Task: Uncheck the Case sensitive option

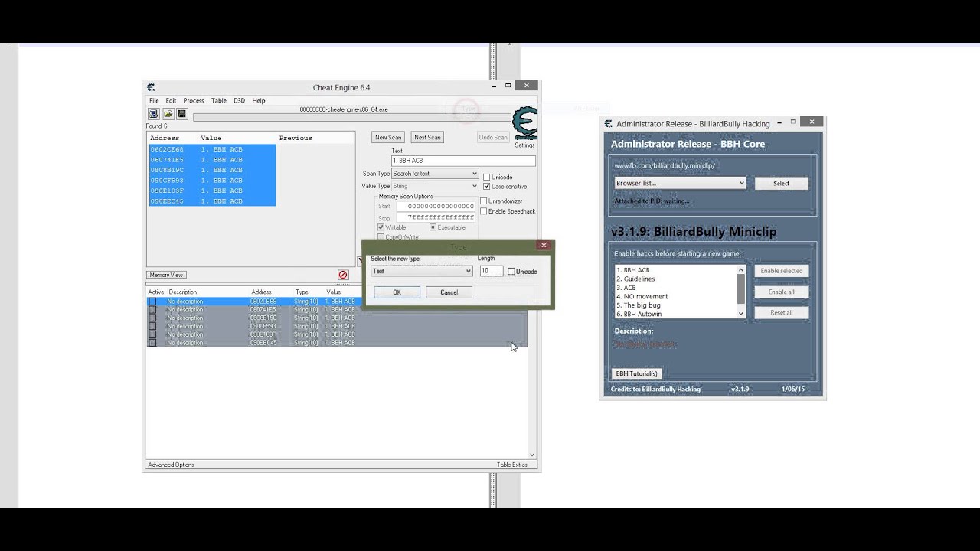Action: point(486,186)
